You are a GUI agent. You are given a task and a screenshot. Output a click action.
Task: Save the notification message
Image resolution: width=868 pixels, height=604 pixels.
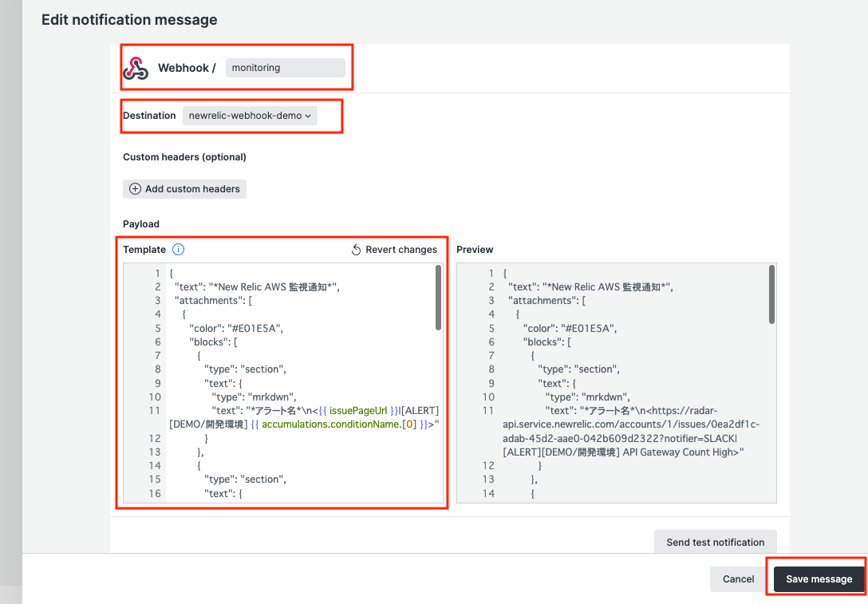click(x=819, y=579)
